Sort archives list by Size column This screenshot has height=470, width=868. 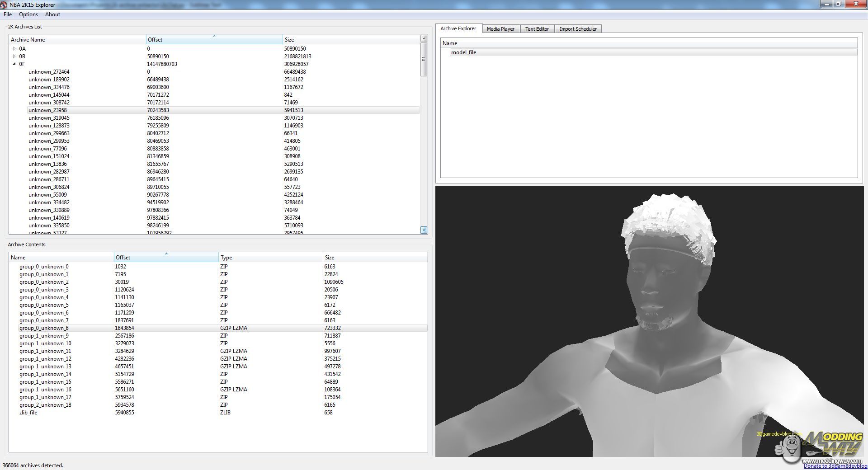click(x=351, y=40)
